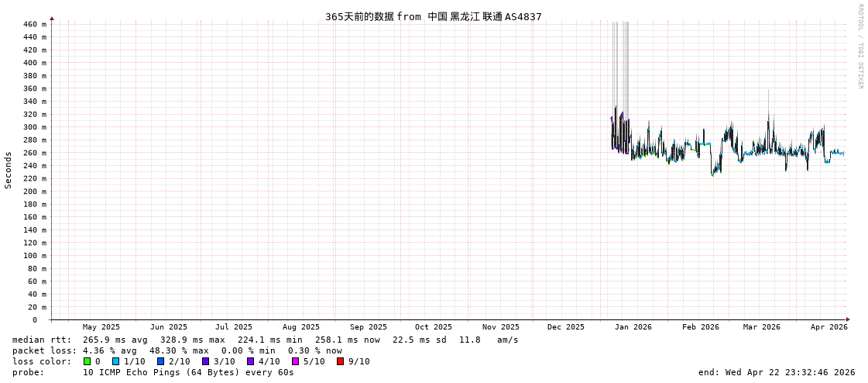Click the Apr 2026 x-axis label

click(x=829, y=327)
